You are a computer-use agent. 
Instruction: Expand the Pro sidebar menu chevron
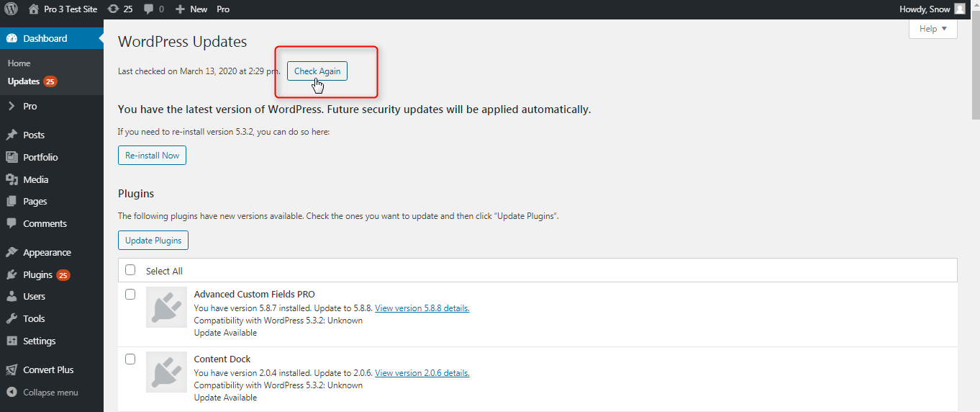[x=12, y=106]
